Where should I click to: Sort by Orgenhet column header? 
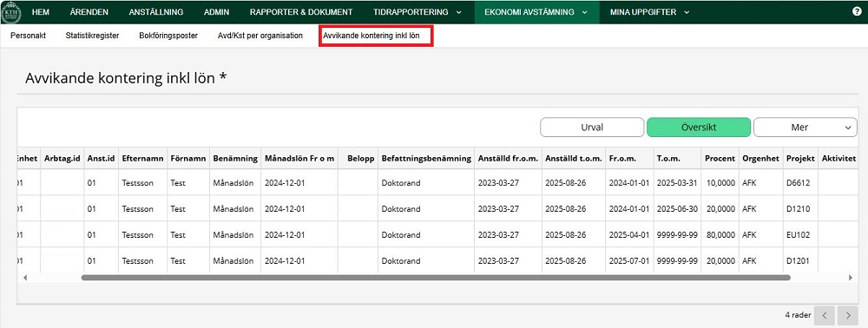click(760, 158)
